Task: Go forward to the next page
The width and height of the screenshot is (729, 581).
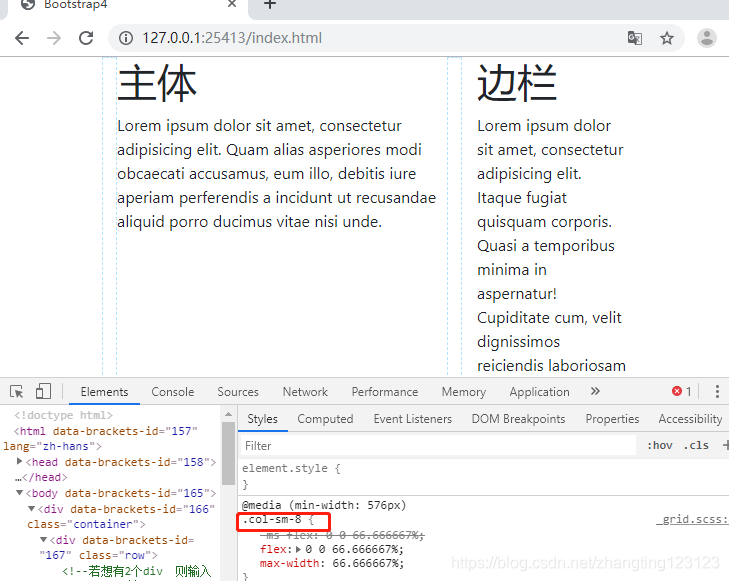Action: [x=54, y=38]
